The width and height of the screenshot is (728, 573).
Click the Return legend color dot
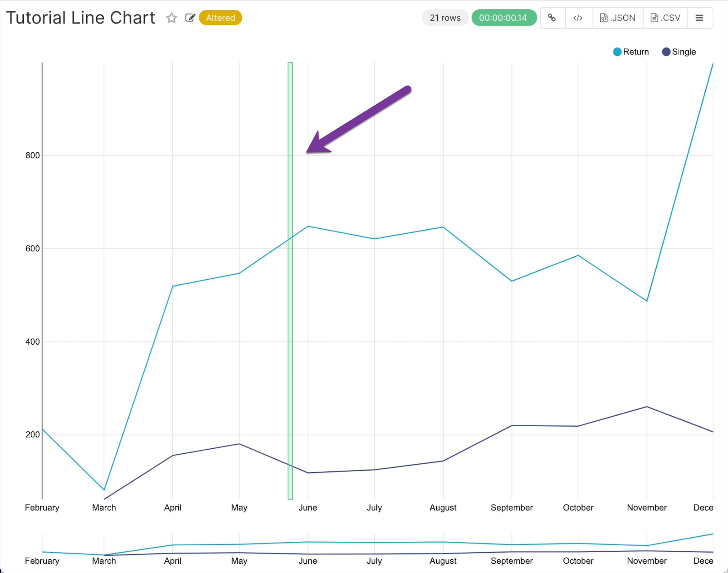(617, 52)
